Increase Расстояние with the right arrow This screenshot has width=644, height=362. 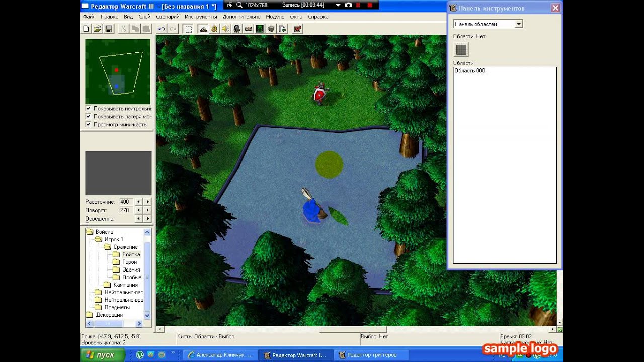pyautogui.click(x=147, y=202)
